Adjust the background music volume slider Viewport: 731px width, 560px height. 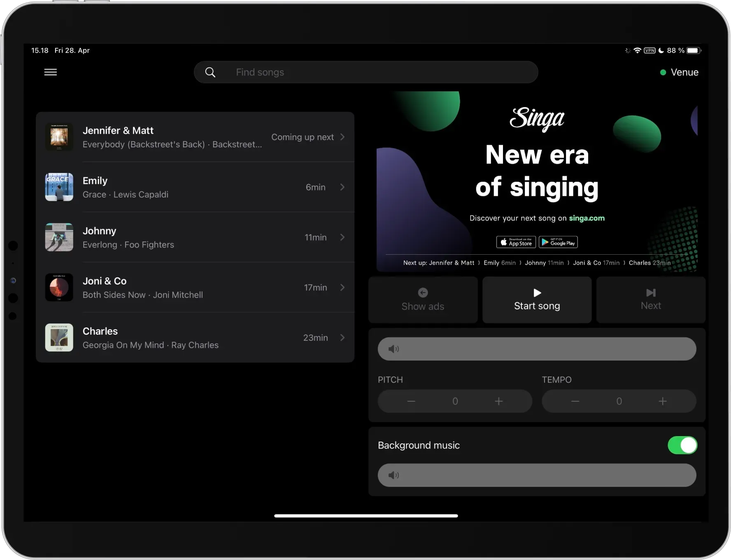[537, 475]
